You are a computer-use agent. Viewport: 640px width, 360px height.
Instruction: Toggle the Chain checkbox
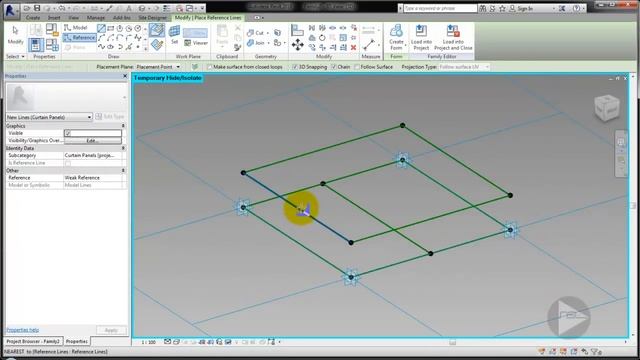tap(334, 67)
